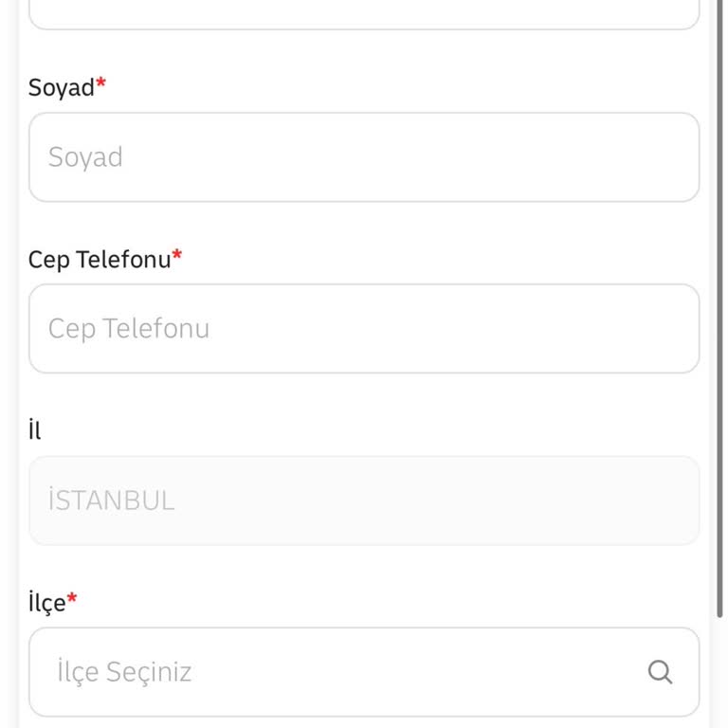Click the scrollbar track below the thumb
The image size is (728, 728).
click(x=720, y=673)
